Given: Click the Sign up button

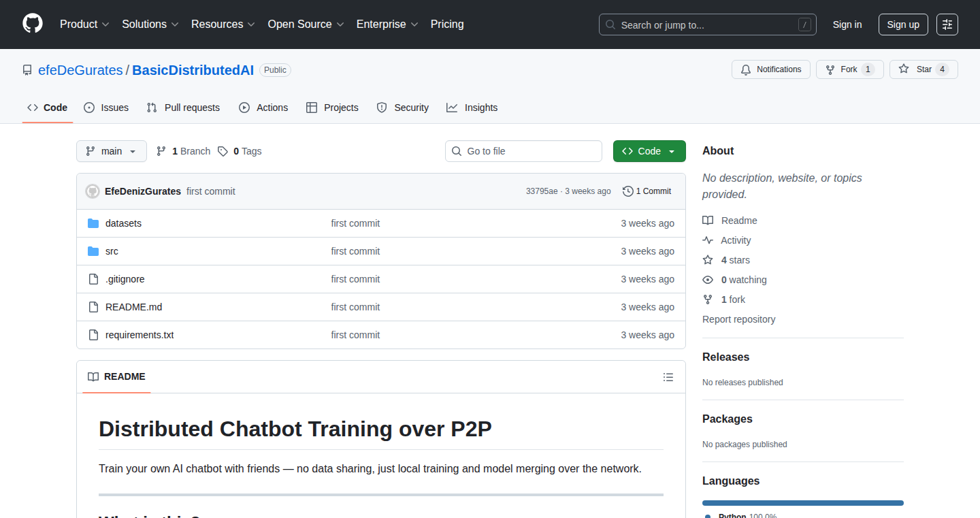Looking at the screenshot, I should [x=903, y=25].
